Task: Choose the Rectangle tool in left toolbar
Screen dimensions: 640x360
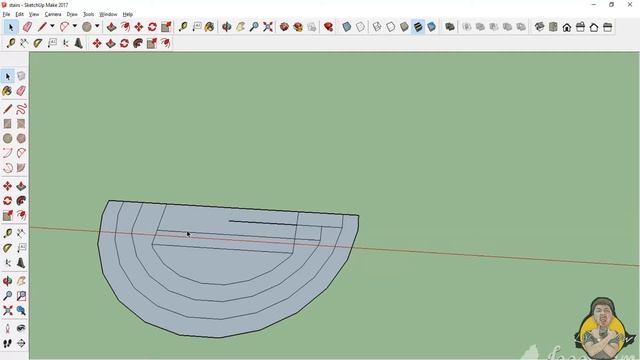Action: tap(7, 123)
